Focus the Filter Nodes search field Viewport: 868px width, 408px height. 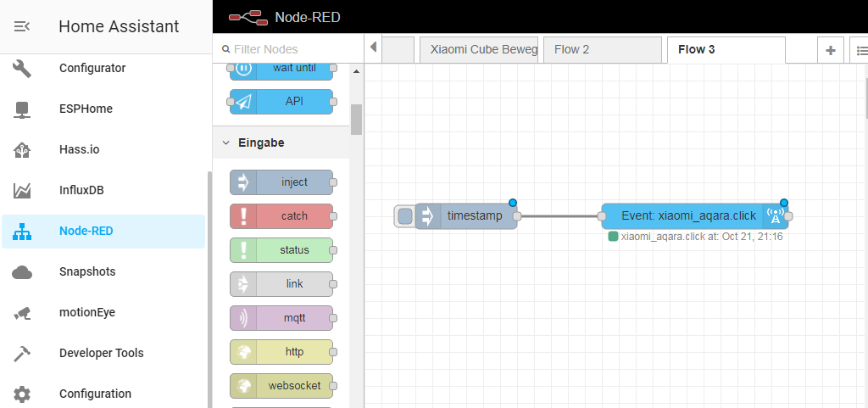pos(289,49)
